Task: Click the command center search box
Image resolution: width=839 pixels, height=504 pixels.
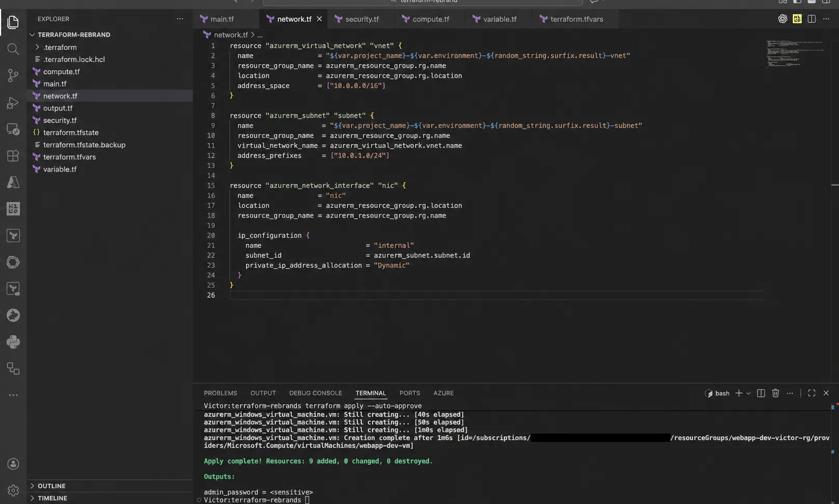Action: [423, 2]
